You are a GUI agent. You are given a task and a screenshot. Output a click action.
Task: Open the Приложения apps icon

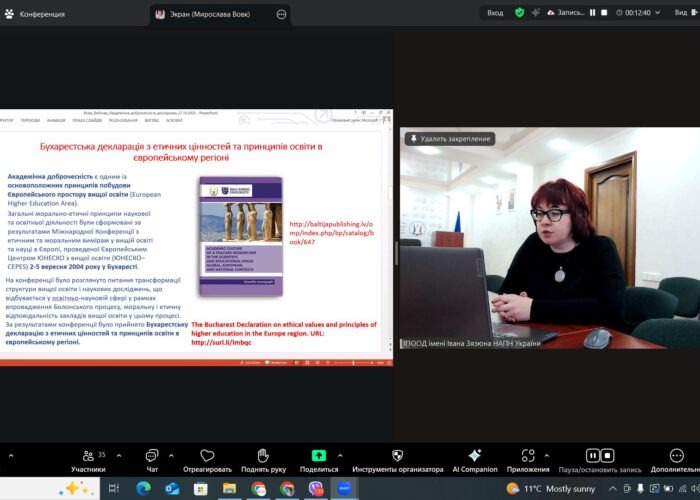[x=527, y=456]
